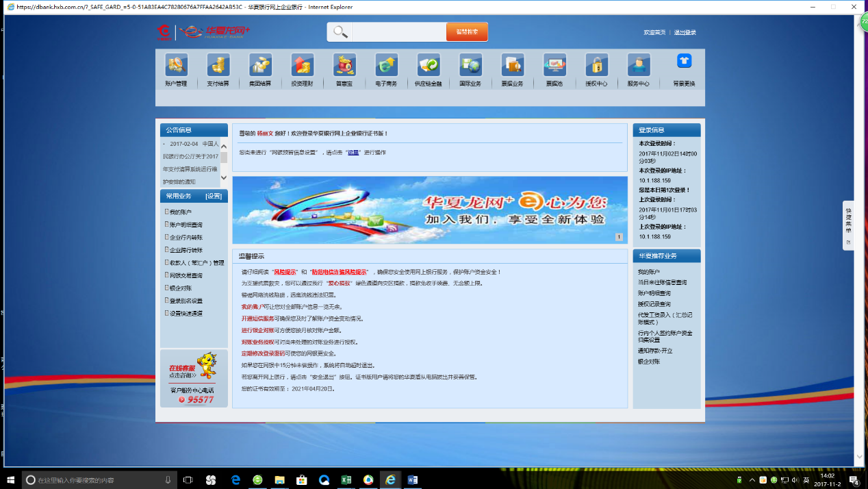868x489 pixels.
Task: Go to 欢迎首页 welcome home link
Action: (x=654, y=33)
